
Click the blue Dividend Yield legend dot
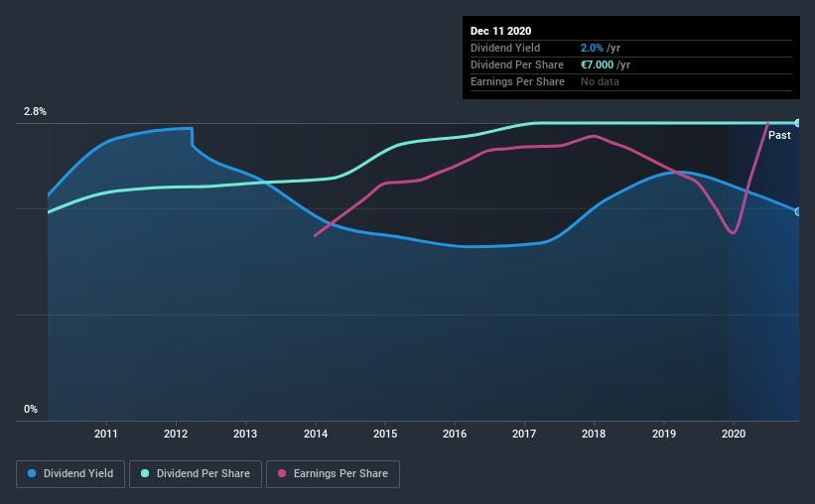click(32, 473)
